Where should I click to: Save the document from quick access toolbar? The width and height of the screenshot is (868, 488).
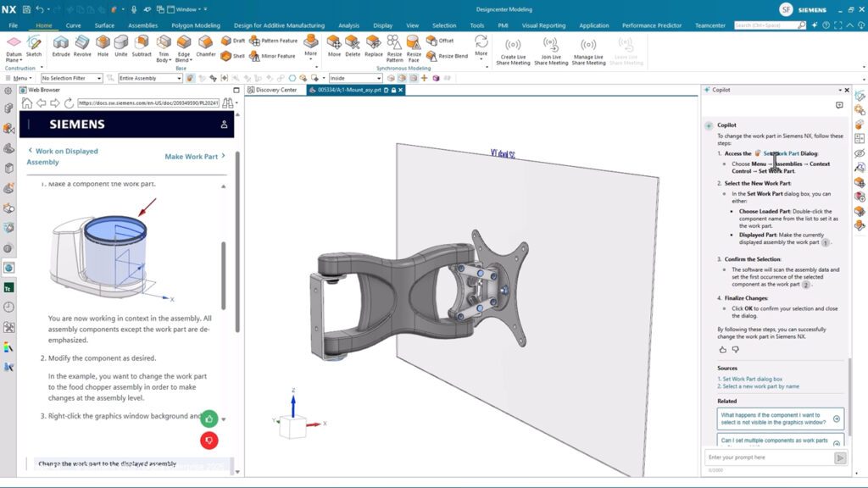click(x=26, y=9)
